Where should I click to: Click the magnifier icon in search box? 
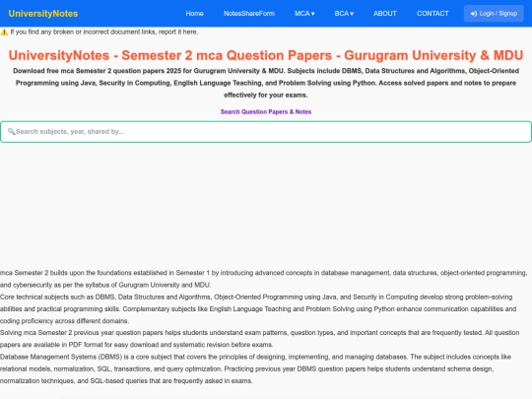pyautogui.click(x=11, y=132)
